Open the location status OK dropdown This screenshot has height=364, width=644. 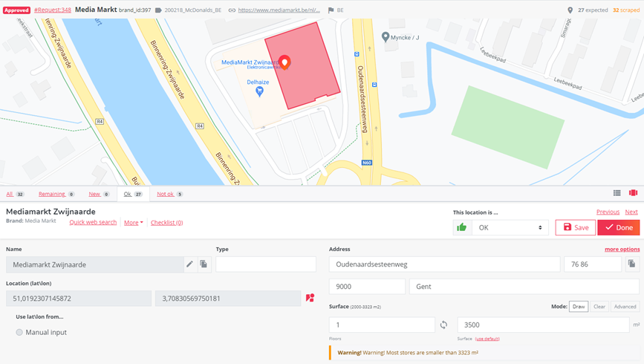point(510,227)
